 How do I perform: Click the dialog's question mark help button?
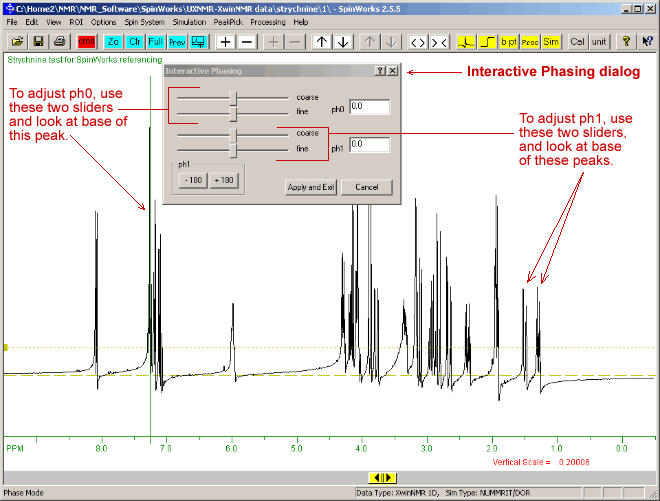coord(380,71)
